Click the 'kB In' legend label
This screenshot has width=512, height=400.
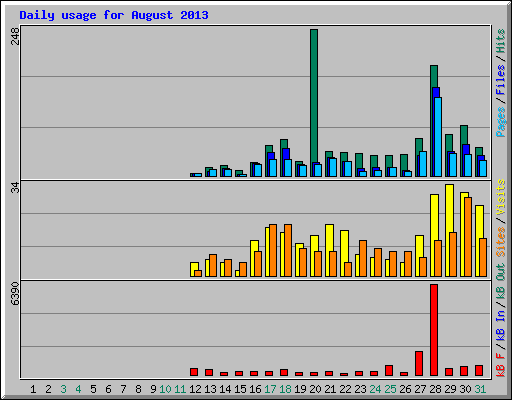pos(500,327)
